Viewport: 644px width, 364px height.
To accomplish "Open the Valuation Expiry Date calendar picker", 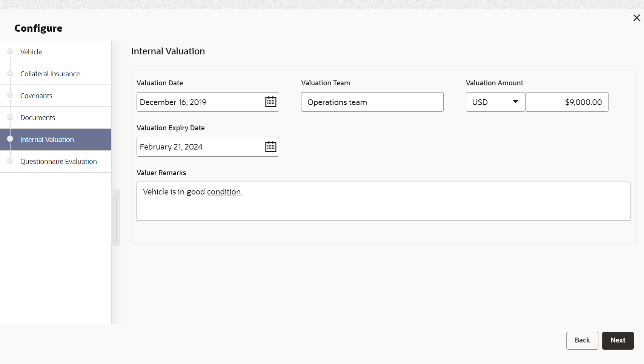I will click(x=271, y=147).
